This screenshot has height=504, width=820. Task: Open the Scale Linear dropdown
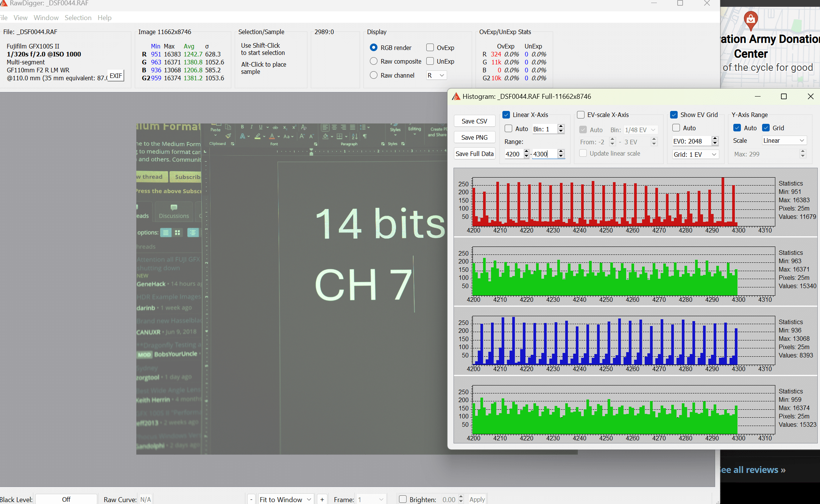(x=784, y=140)
